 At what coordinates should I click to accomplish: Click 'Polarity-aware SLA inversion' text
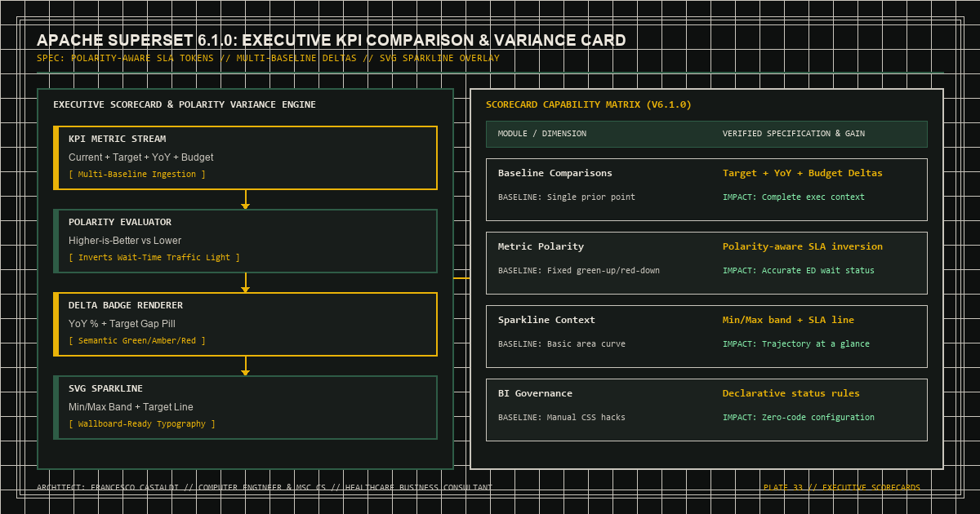803,246
